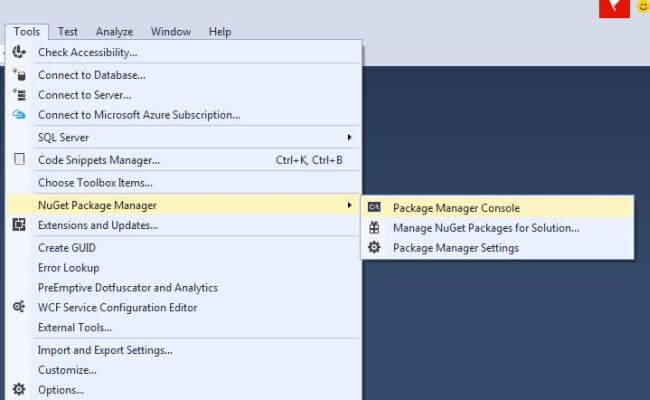Click the Package Manager Console icon

point(374,208)
